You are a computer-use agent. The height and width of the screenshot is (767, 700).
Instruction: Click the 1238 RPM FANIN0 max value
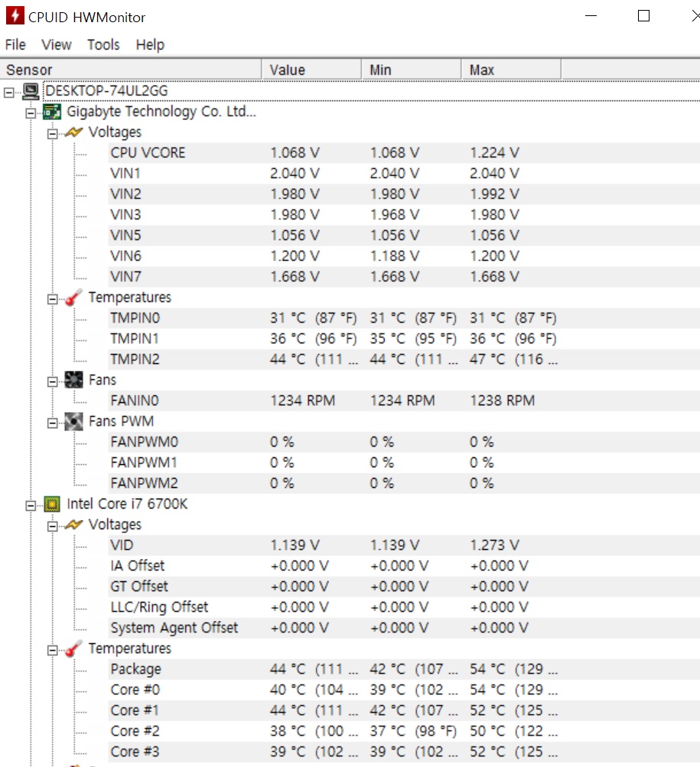pos(502,401)
